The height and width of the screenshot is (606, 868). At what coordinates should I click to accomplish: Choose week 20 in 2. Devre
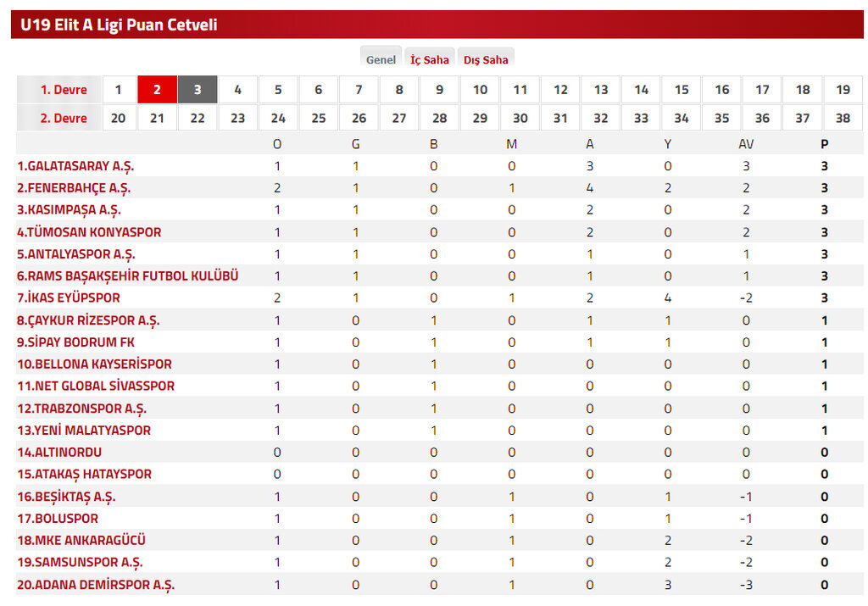click(118, 119)
